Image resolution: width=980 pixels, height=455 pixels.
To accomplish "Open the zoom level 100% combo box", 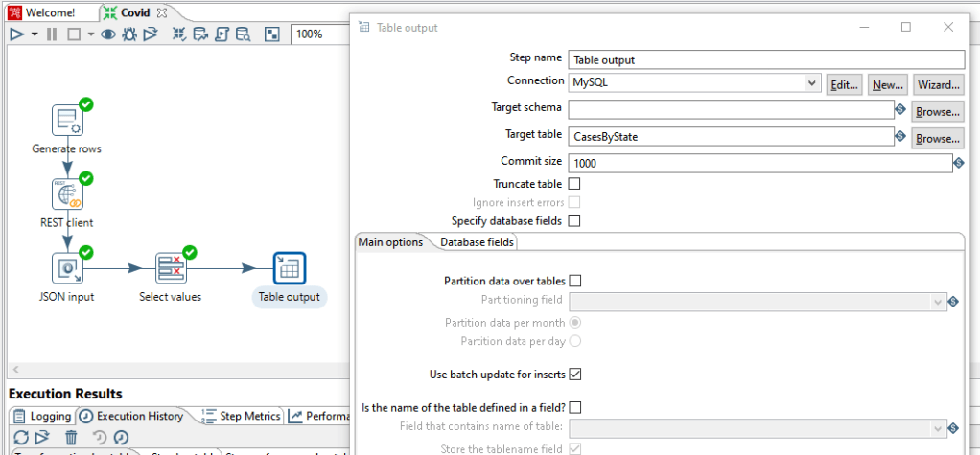I will coord(321,34).
